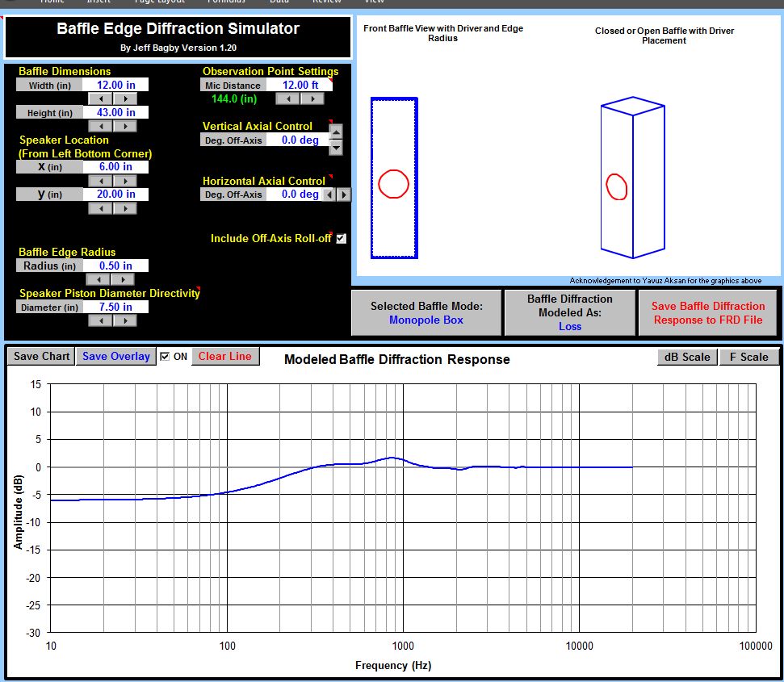This screenshot has width=784, height=682.
Task: Select the Mic Distance field 12.00 ft
Action: coord(300,85)
